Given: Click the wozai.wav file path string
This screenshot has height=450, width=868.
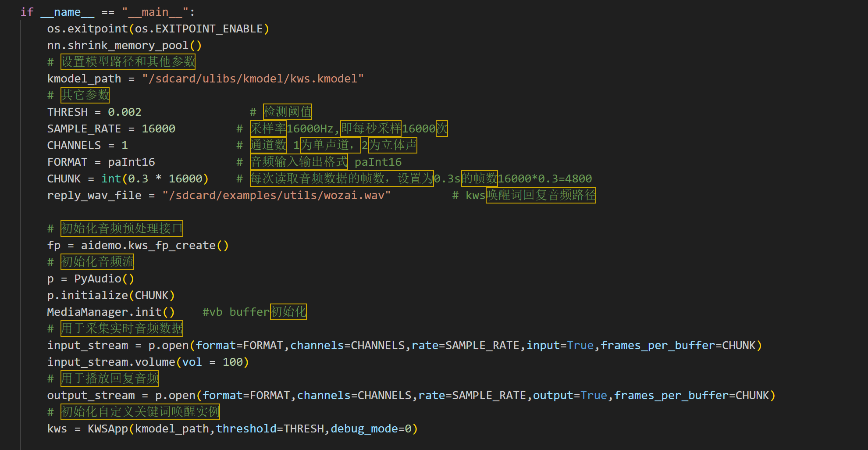Looking at the screenshot, I should pos(276,196).
